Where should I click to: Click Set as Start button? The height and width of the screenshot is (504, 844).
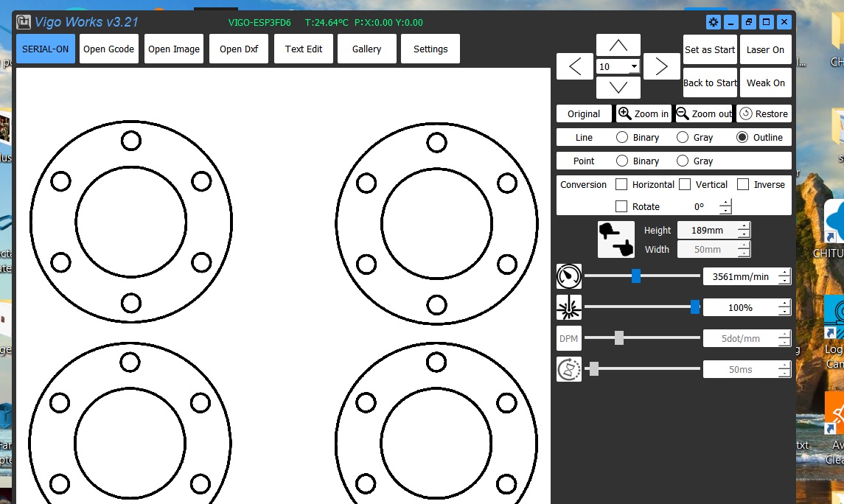710,49
